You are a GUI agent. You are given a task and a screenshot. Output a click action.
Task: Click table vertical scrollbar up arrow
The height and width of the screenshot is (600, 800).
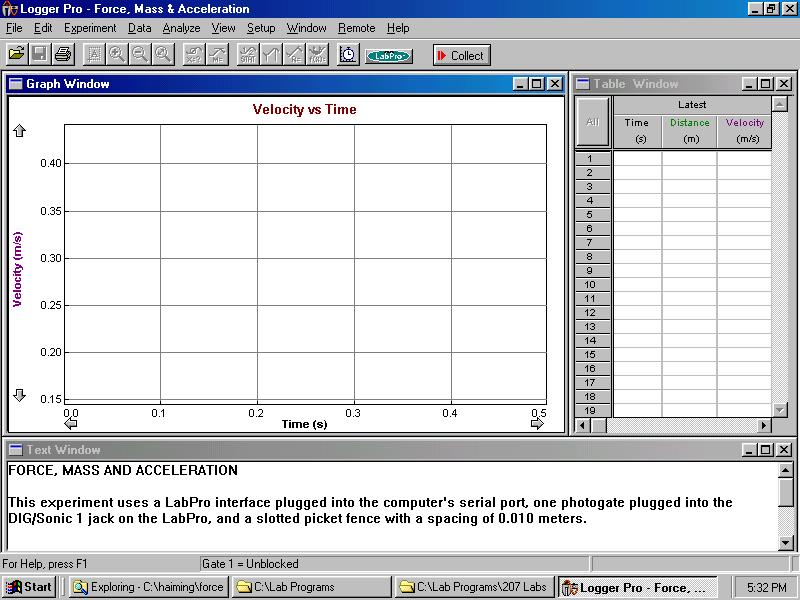click(779, 104)
